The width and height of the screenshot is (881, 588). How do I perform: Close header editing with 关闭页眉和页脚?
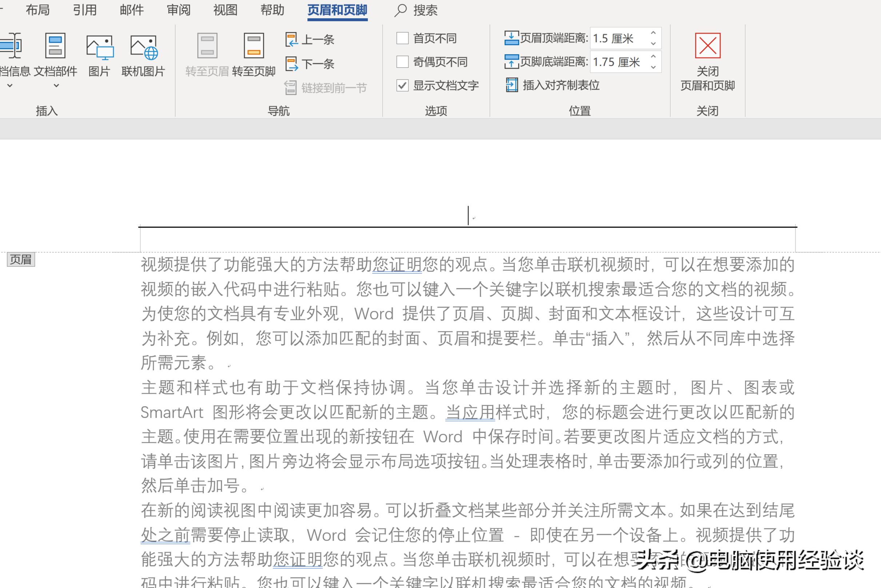pos(708,60)
